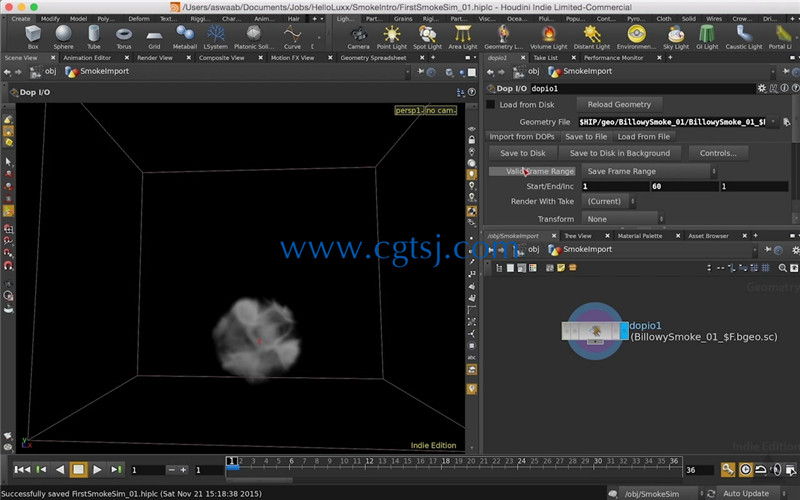800x500 pixels.
Task: Select the Metaball shelf tool
Action: coord(184,37)
